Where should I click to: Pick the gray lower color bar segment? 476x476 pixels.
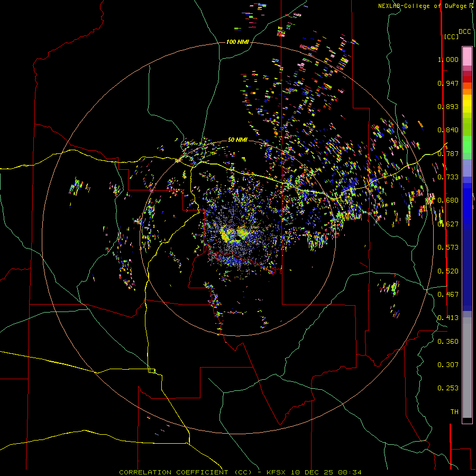(x=467, y=368)
